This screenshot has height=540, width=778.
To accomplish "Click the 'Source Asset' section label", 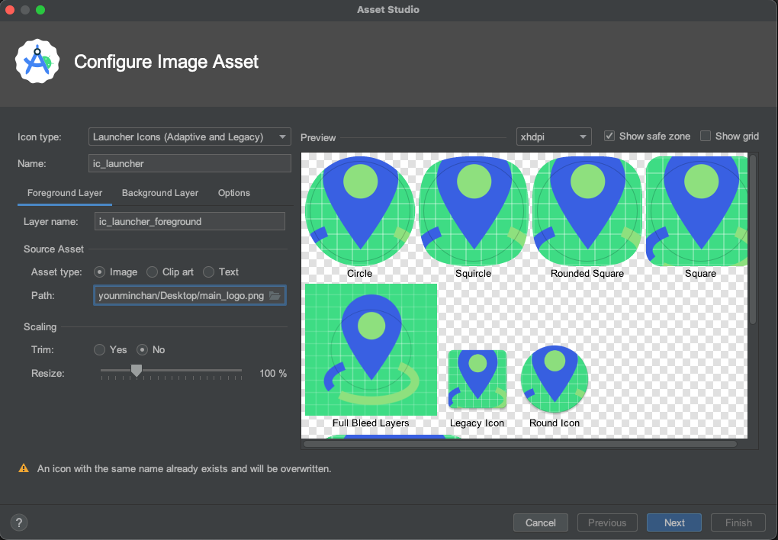I will coord(54,249).
